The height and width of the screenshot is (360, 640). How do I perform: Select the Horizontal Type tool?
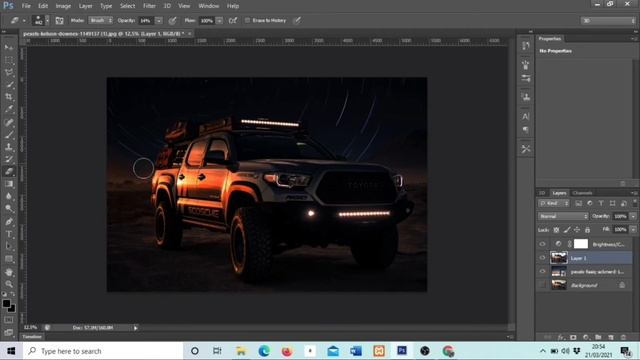(9, 234)
